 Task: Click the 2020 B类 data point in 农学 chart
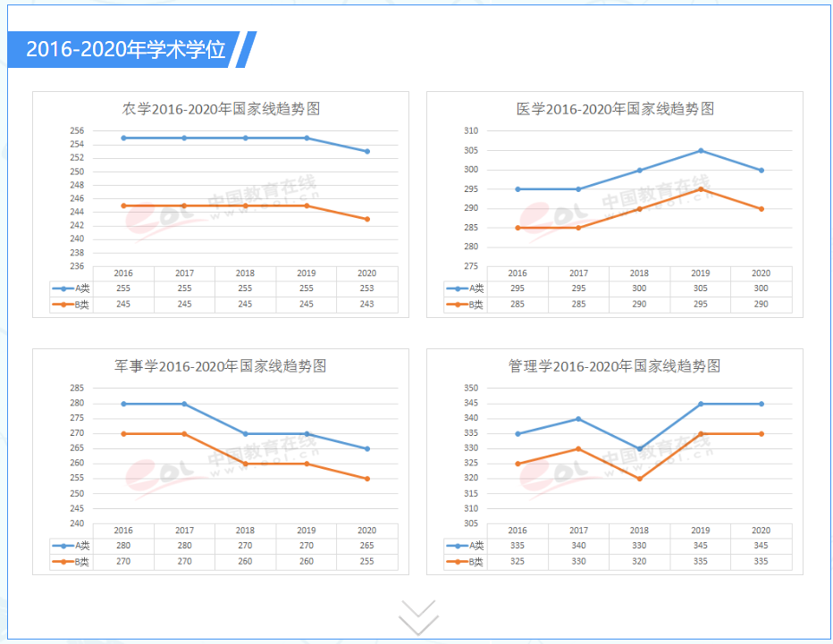point(367,219)
